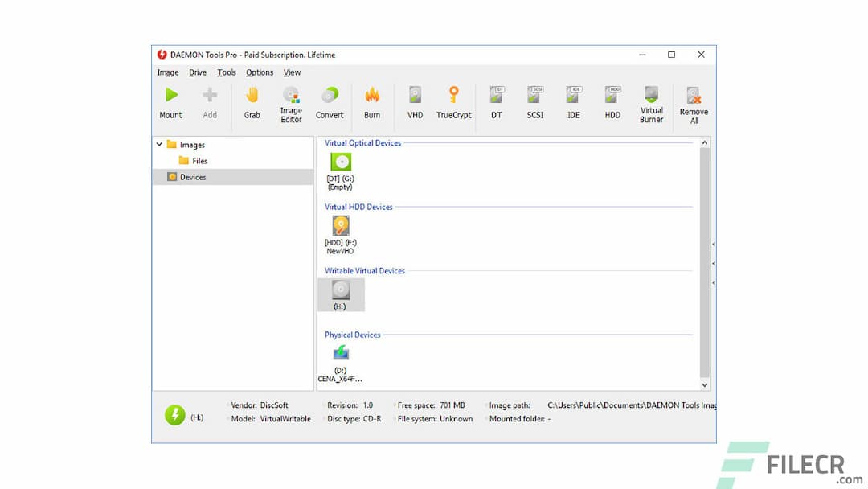Select the Burn tool
The height and width of the screenshot is (489, 868).
372,102
